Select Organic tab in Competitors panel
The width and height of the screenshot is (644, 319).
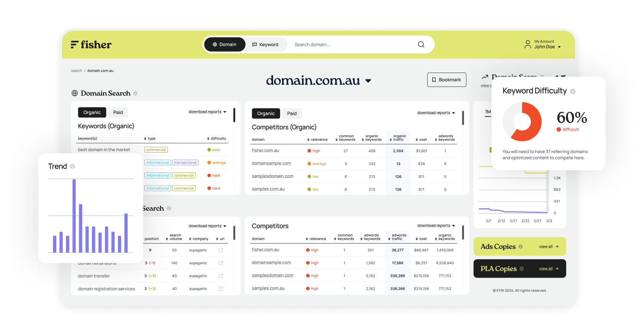[x=266, y=113]
